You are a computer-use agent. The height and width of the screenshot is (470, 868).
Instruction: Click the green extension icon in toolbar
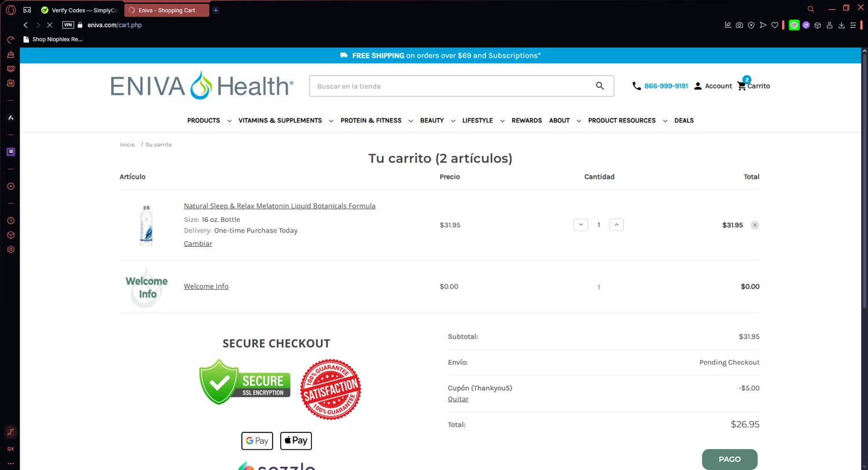point(794,25)
